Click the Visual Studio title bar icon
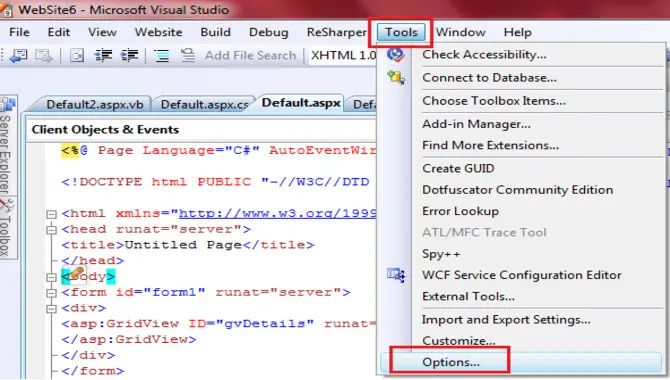The image size is (670, 380). (6, 9)
